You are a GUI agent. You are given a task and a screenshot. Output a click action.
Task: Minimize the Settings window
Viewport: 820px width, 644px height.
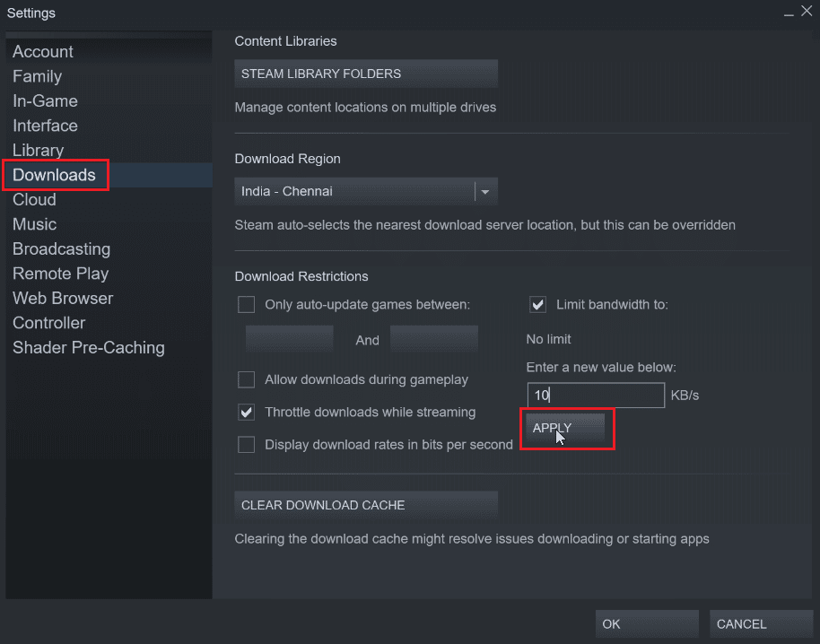(789, 13)
